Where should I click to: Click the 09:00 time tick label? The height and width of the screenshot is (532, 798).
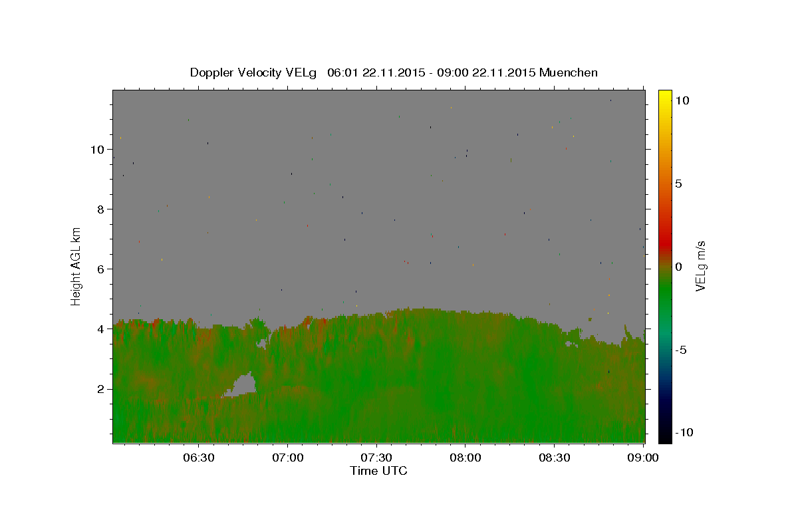coord(643,458)
